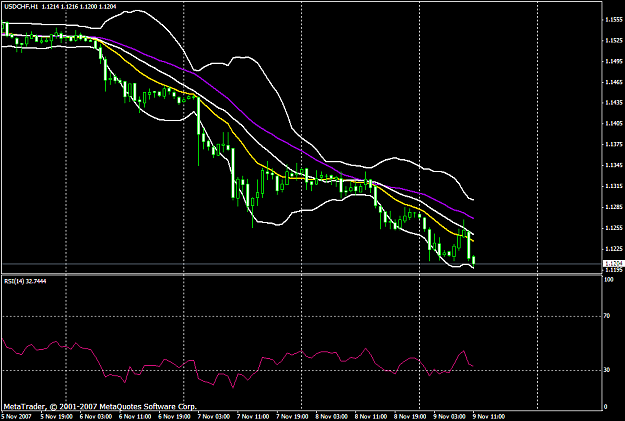The width and height of the screenshot is (625, 421).
Task: Click the RSI scale level 30
Action: [x=607, y=370]
